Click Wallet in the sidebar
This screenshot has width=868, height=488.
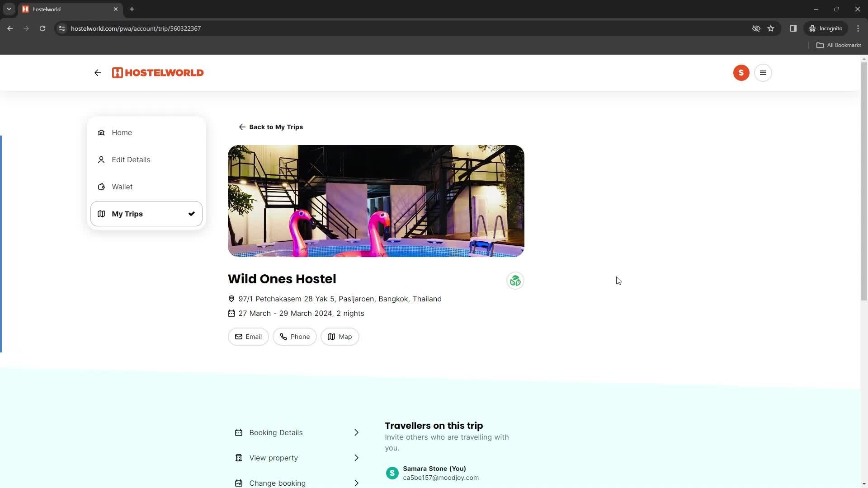[123, 187]
